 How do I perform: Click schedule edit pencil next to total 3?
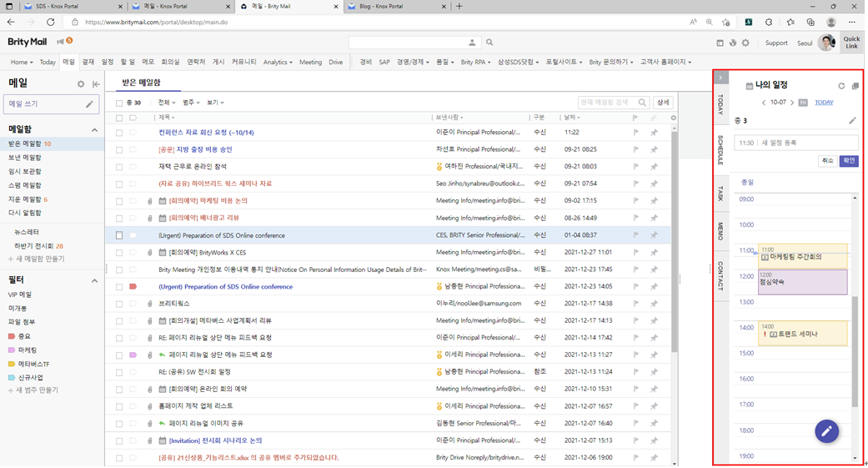coord(852,120)
